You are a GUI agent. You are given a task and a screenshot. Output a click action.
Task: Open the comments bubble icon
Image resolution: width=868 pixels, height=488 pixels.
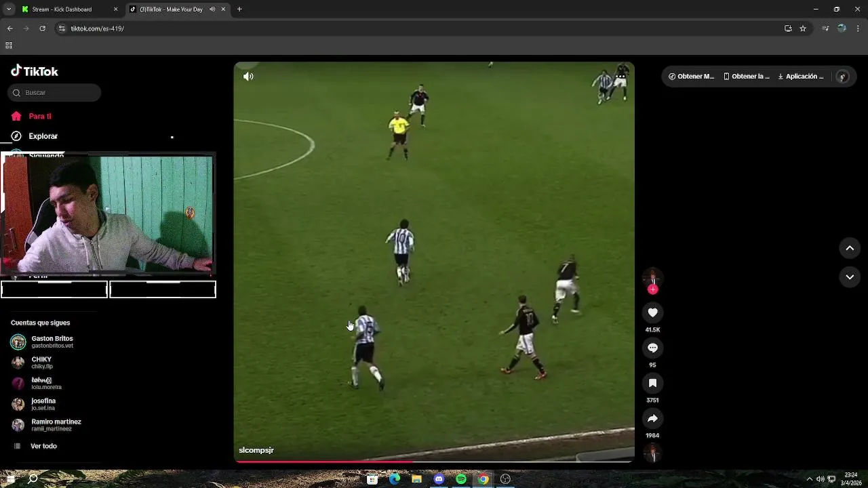[x=652, y=348]
